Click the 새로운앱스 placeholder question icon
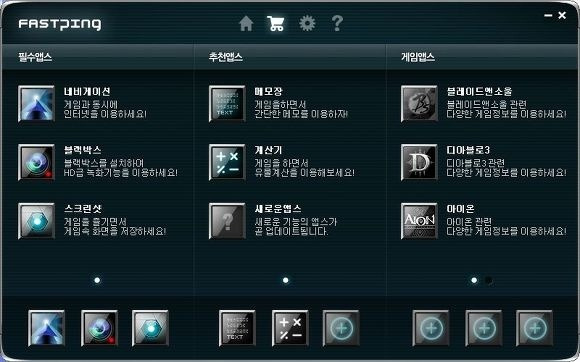The width and height of the screenshot is (580, 362). coord(227,221)
